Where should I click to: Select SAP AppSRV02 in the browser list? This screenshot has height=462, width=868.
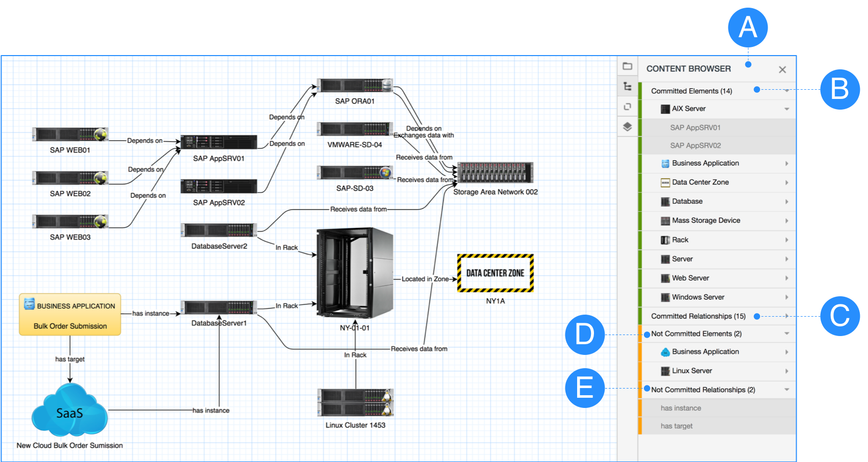[x=718, y=145]
